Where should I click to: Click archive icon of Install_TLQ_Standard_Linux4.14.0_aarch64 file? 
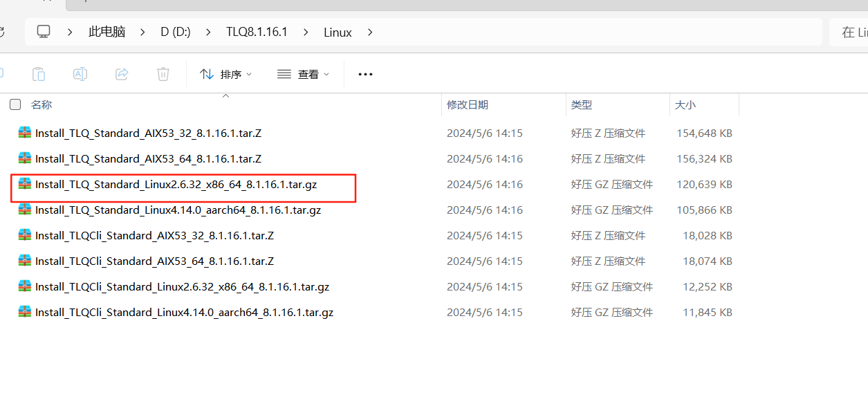[x=25, y=210]
